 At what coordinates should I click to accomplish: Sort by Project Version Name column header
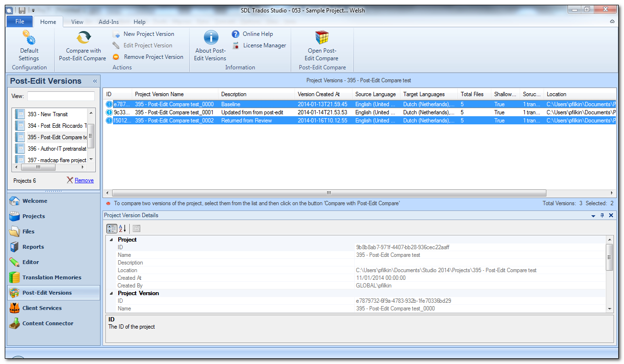(x=175, y=94)
